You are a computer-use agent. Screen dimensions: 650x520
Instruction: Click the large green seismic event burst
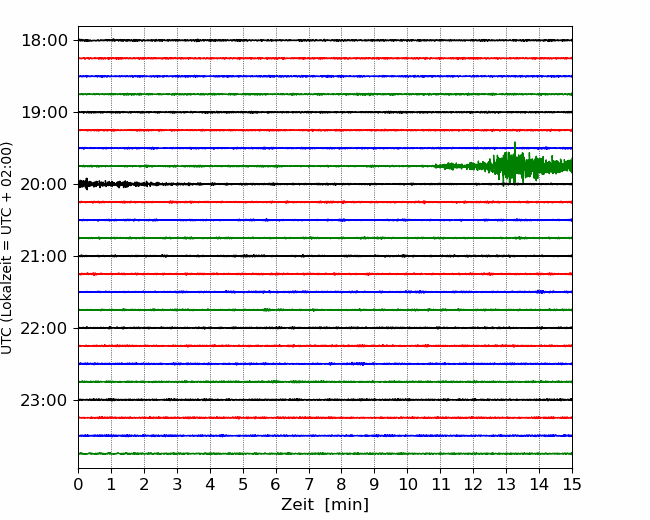click(x=504, y=165)
